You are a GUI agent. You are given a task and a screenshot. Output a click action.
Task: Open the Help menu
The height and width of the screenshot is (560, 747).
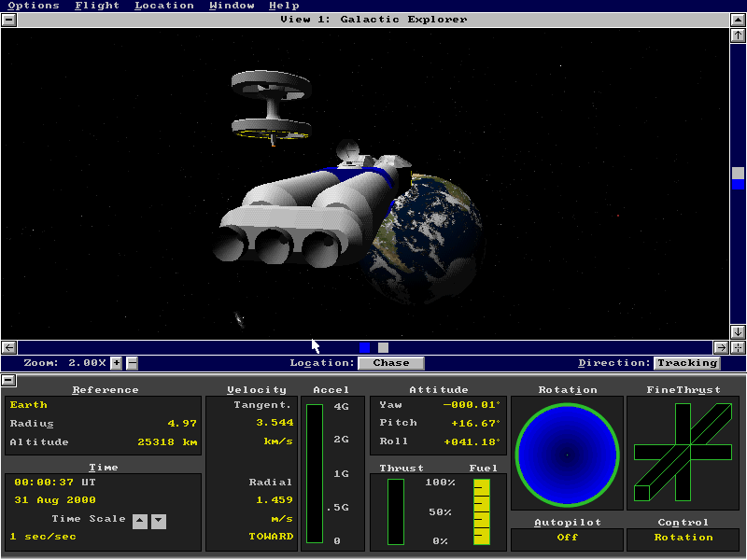[284, 6]
